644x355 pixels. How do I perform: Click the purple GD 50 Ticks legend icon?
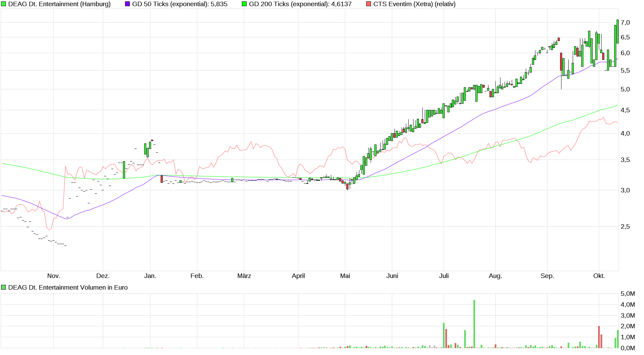tap(128, 4)
